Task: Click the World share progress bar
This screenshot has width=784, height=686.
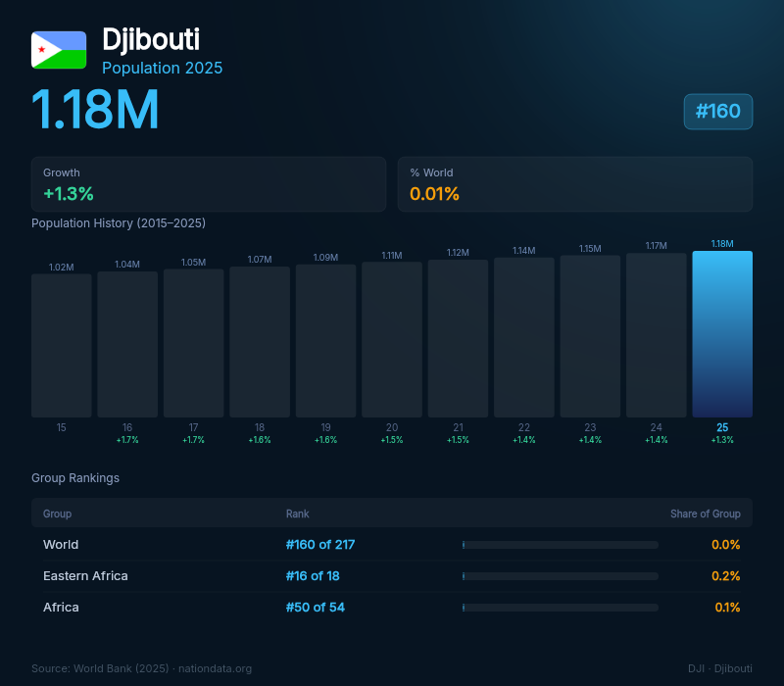Action: pyautogui.click(x=561, y=545)
